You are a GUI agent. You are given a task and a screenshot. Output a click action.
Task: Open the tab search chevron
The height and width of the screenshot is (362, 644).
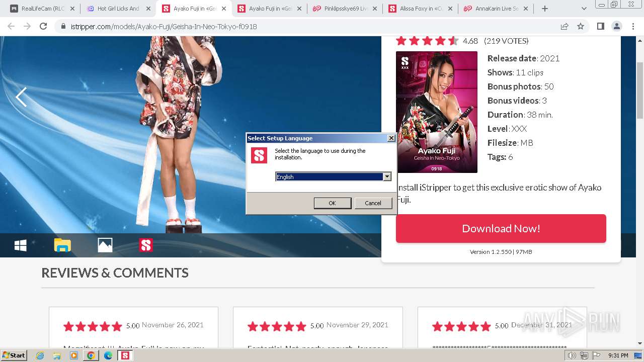click(x=584, y=9)
